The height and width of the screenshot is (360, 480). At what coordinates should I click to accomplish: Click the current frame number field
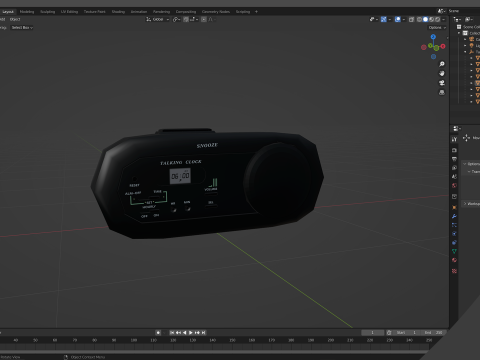click(373, 332)
